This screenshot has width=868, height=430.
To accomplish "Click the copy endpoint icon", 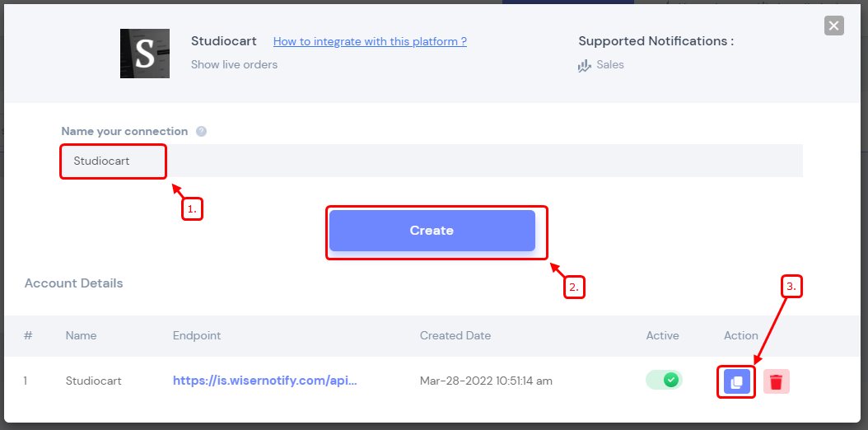I will click(736, 381).
